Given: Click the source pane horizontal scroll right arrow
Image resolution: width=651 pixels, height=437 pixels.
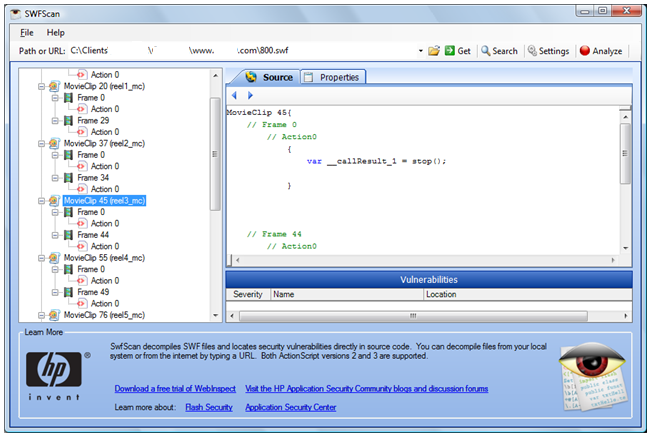Looking at the screenshot, I should coord(613,260).
